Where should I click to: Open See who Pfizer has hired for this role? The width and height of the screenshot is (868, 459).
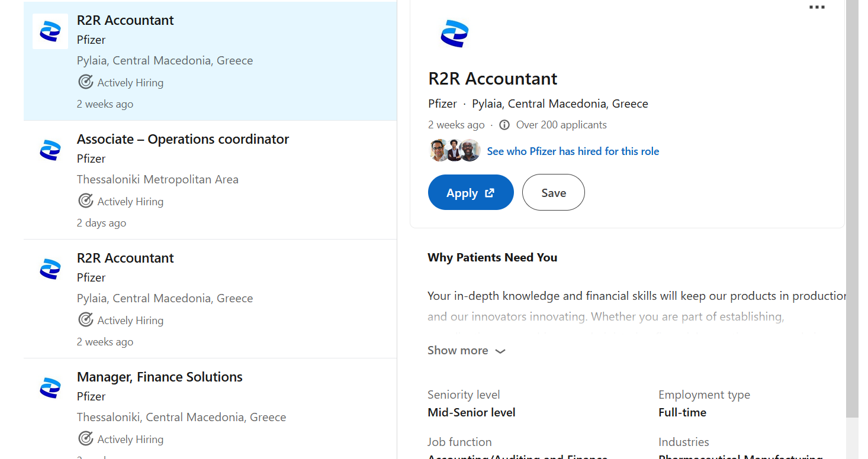[573, 151]
